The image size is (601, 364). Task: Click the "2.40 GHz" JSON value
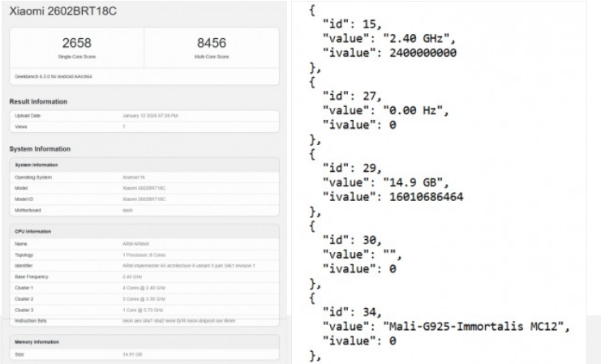coord(413,38)
